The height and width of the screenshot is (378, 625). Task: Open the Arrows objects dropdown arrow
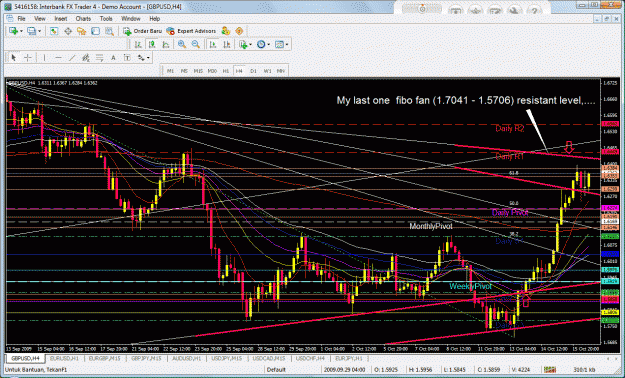(148, 58)
